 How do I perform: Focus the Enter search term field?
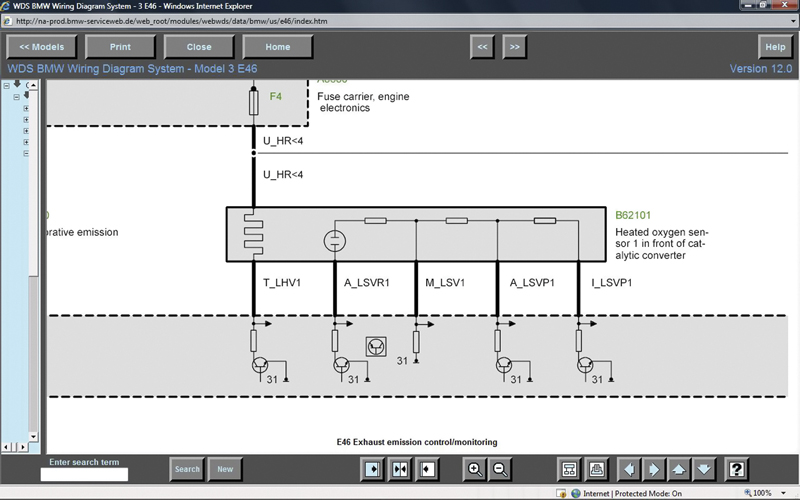pos(84,474)
